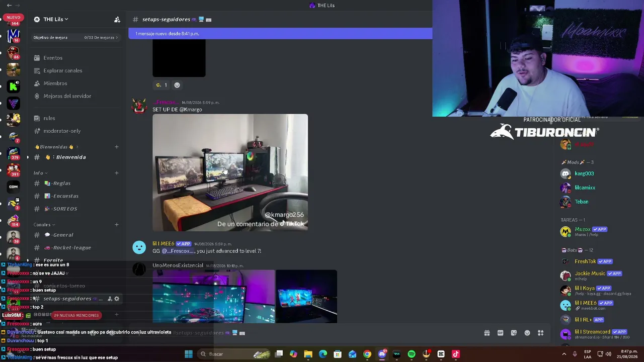Image resolution: width=644 pixels, height=362 pixels.
Task: Open Discord from the taskbar
Action: (x=382, y=354)
